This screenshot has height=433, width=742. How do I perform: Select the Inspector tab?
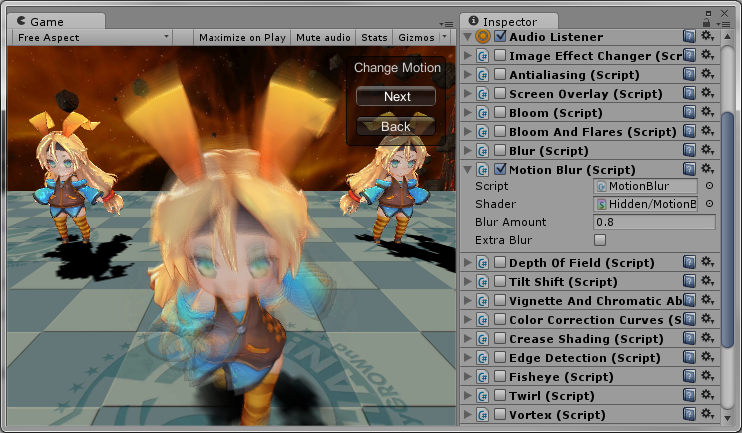point(509,22)
